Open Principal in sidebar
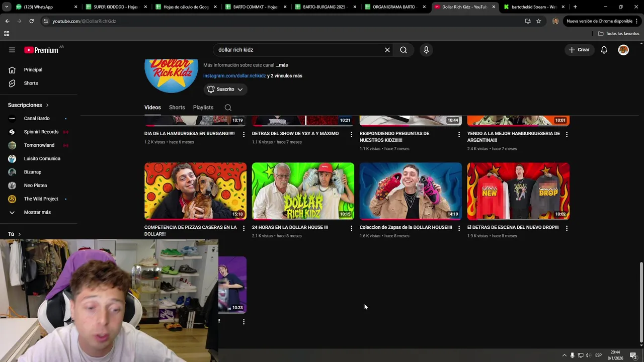The image size is (644, 362). point(33,70)
